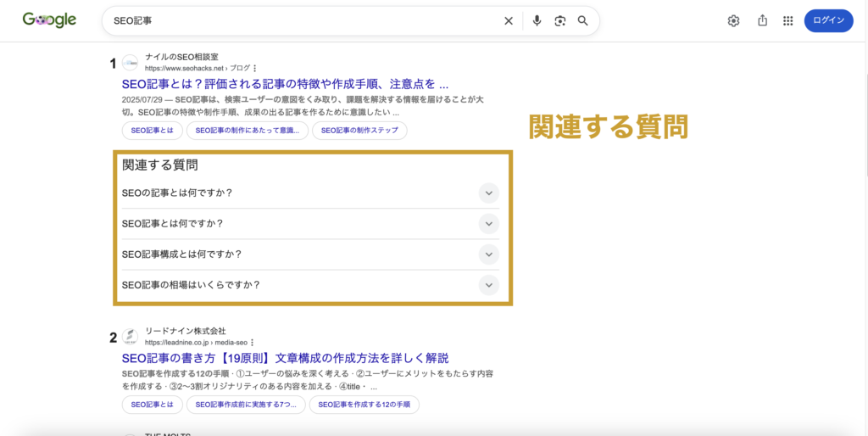The width and height of the screenshot is (868, 436).
Task: Click the share icon in header
Action: [x=762, y=21]
